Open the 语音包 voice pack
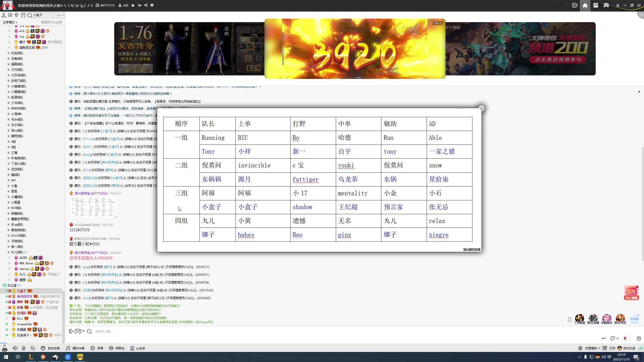 117,348
